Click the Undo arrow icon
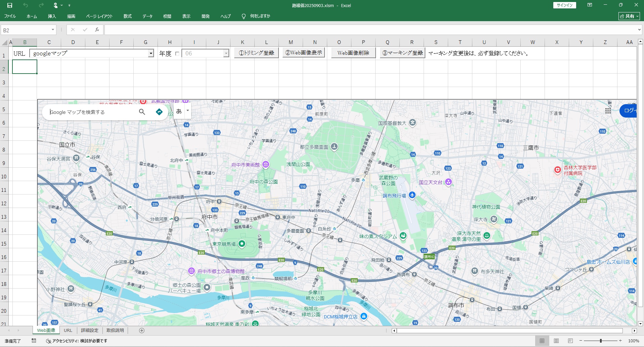Image resolution: width=644 pixels, height=347 pixels. pyautogui.click(x=26, y=5)
